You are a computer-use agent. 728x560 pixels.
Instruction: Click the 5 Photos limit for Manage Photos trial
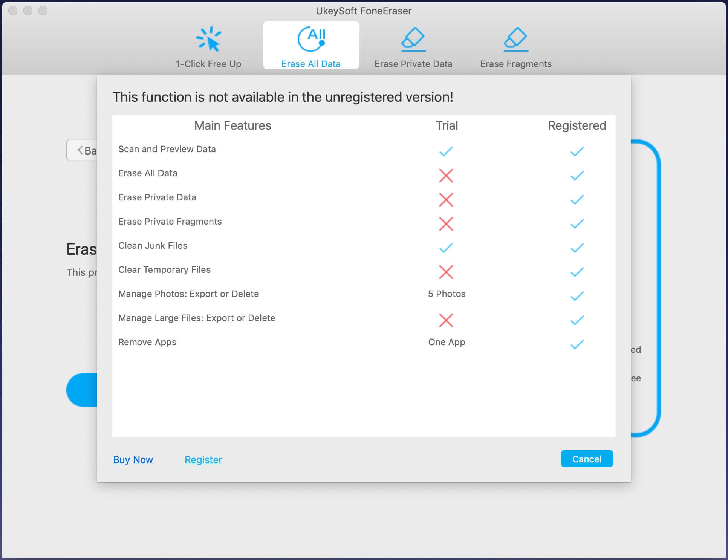[447, 294]
